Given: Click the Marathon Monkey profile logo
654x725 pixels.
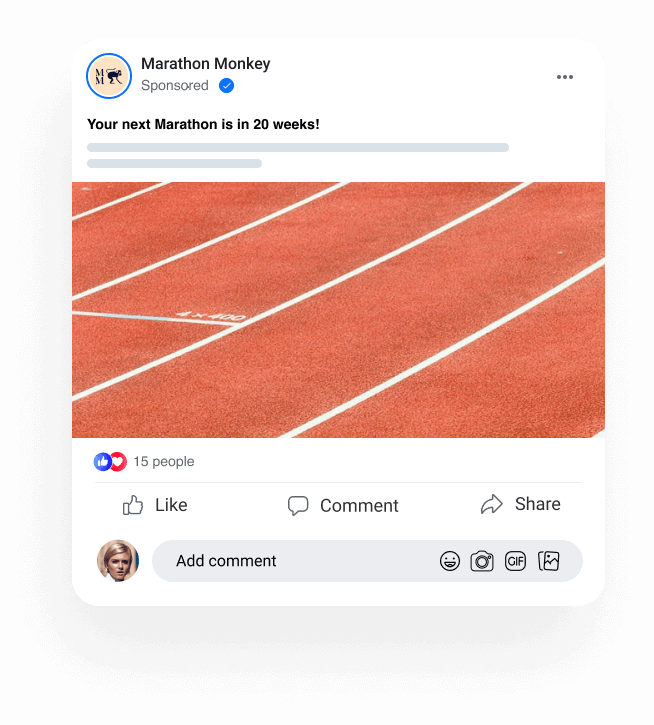Looking at the screenshot, I should pos(109,76).
